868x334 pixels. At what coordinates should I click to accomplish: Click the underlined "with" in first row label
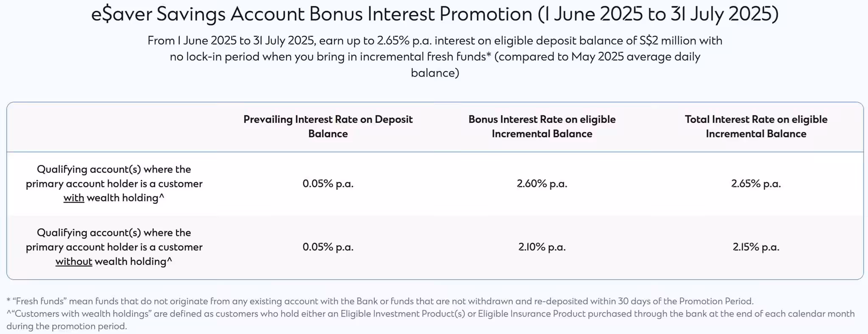pyautogui.click(x=74, y=198)
